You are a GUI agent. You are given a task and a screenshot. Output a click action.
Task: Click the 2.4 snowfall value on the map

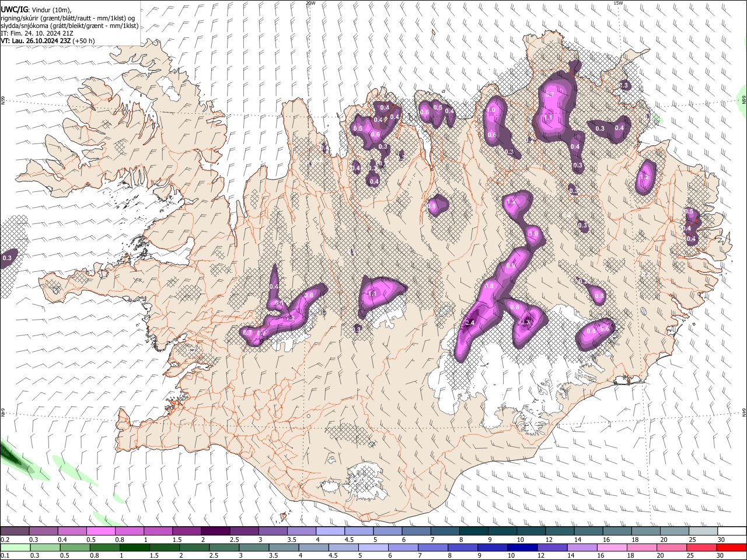click(470, 323)
